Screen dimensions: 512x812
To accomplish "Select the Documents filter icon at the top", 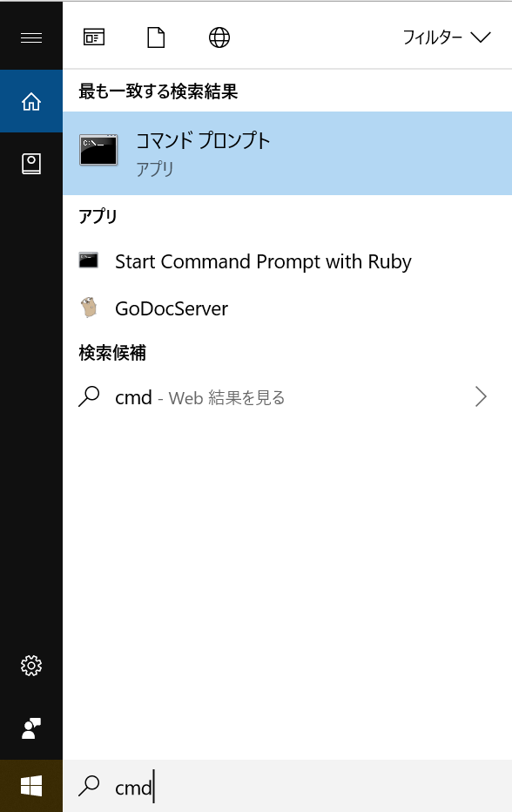I will click(x=155, y=37).
